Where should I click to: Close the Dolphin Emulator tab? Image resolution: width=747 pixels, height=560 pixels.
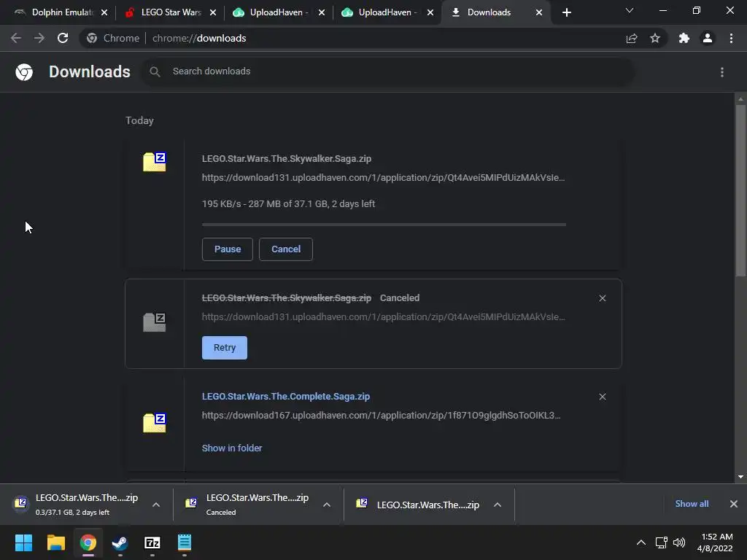click(104, 12)
